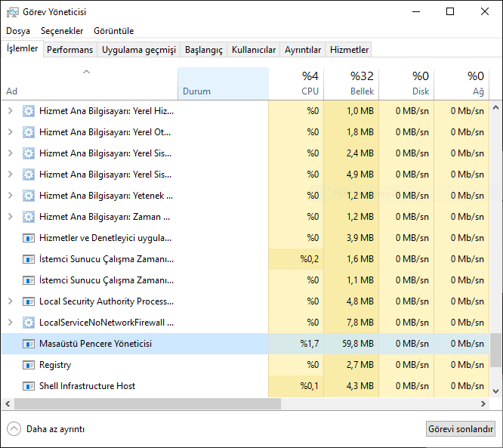Select Masaüstü Pencere Yöneticisi process name
Screen dimensions: 503x448
pos(95,344)
